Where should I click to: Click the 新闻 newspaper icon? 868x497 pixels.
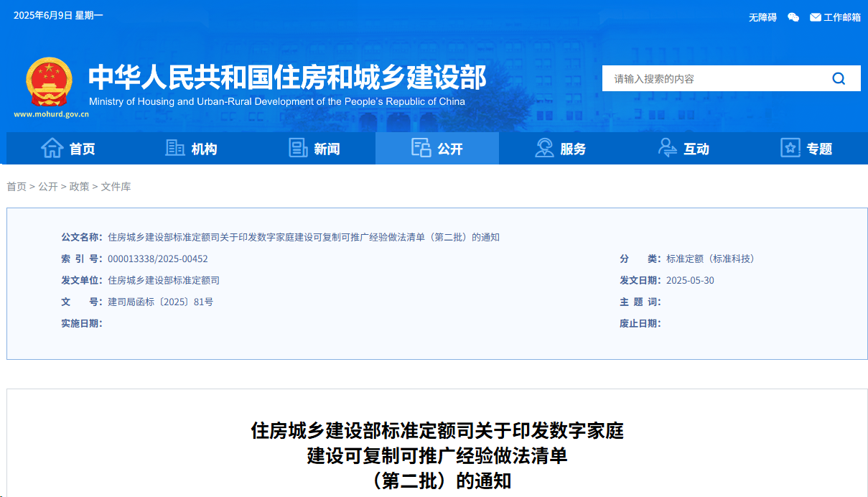point(298,148)
